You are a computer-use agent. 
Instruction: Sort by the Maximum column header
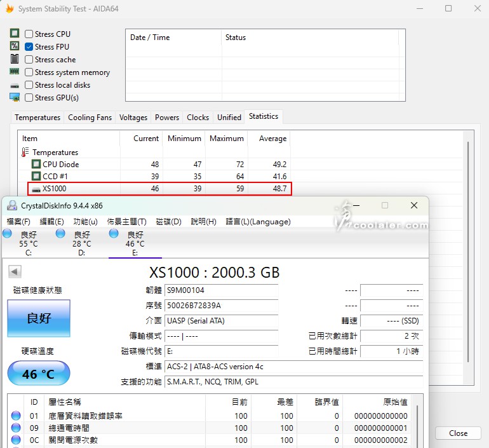pos(226,139)
